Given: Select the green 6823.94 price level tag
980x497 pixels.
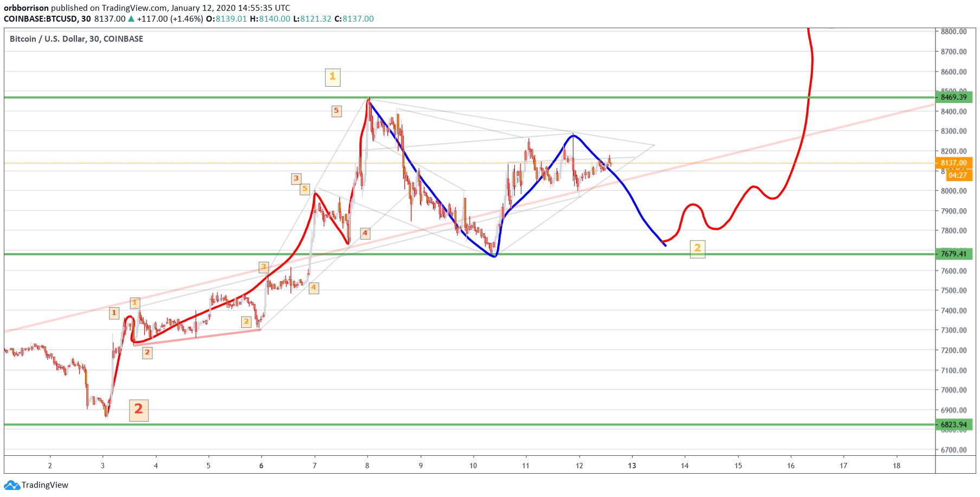Looking at the screenshot, I should coord(954,425).
